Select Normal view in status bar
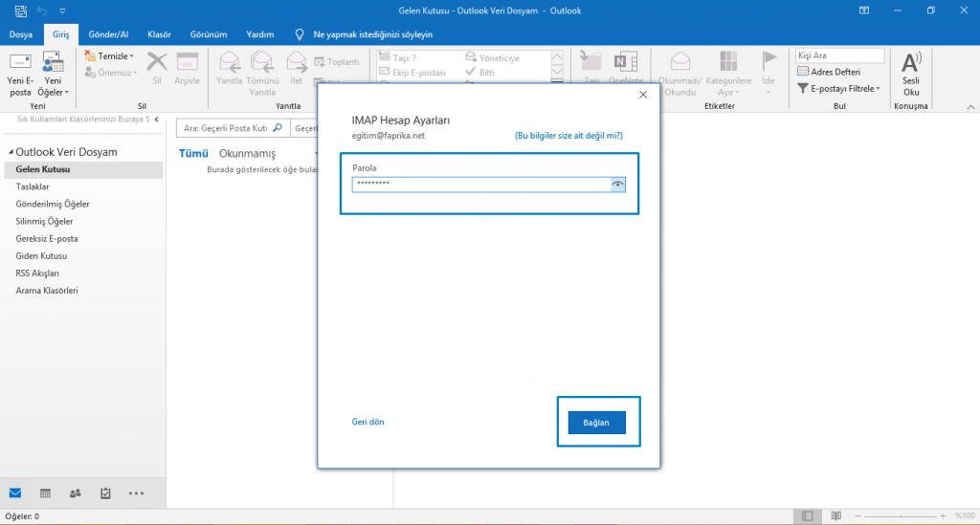Viewport: 980px width, 525px height. (807, 516)
